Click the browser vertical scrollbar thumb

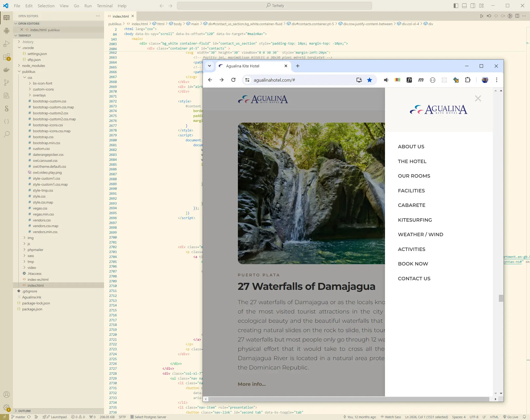501,298
